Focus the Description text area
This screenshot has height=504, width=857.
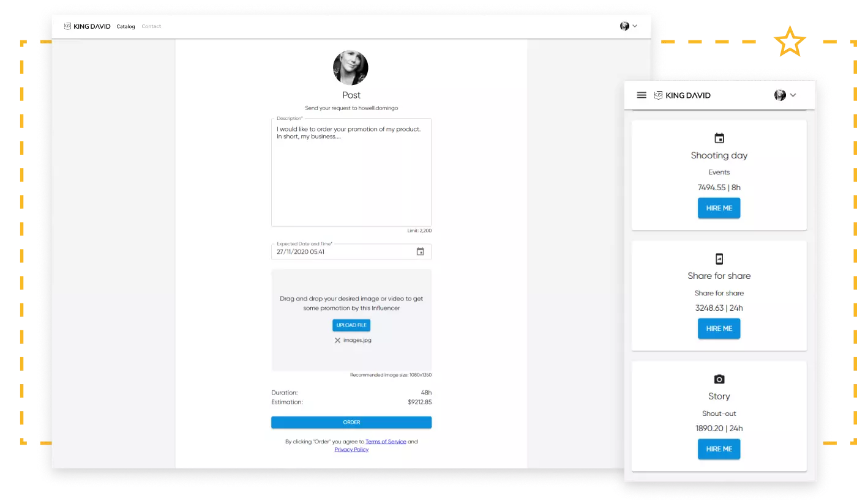point(351,177)
